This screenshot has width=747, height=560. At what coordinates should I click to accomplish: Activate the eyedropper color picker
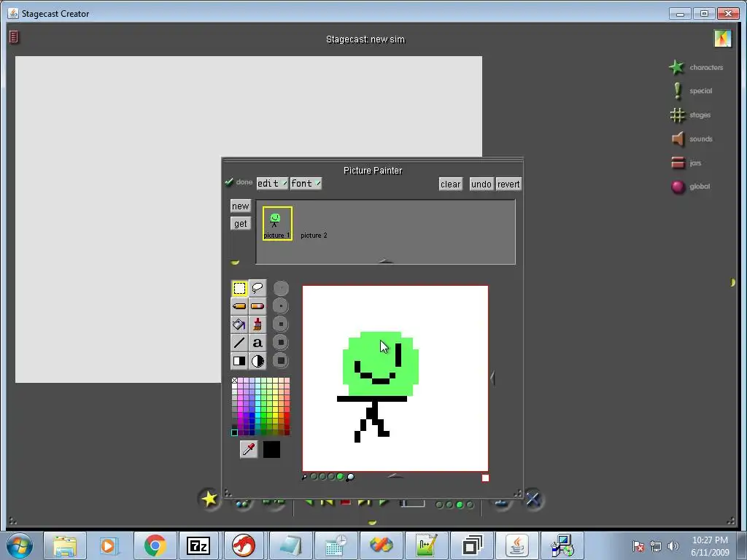tap(249, 449)
